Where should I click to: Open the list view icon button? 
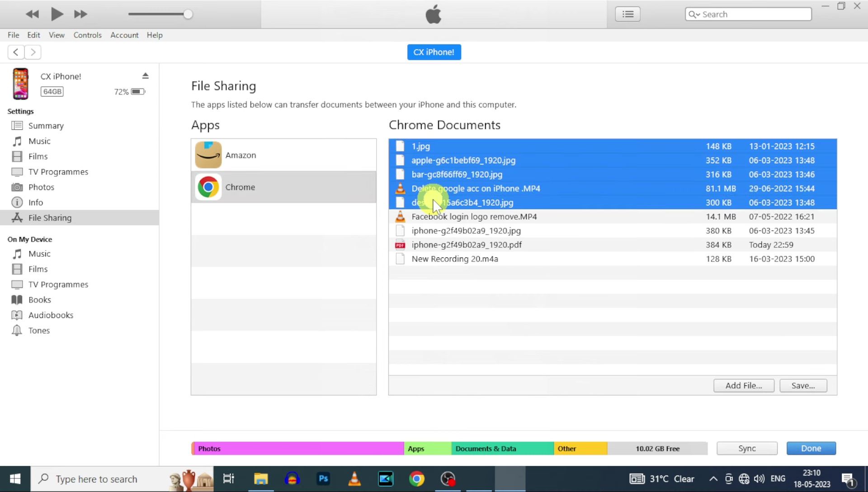627,14
